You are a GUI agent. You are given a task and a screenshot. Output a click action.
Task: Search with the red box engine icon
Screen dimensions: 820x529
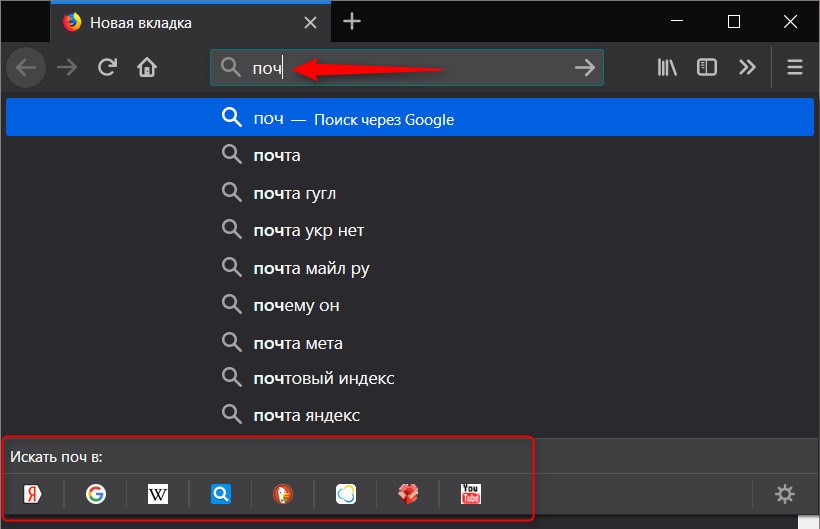pyautogui.click(x=408, y=494)
